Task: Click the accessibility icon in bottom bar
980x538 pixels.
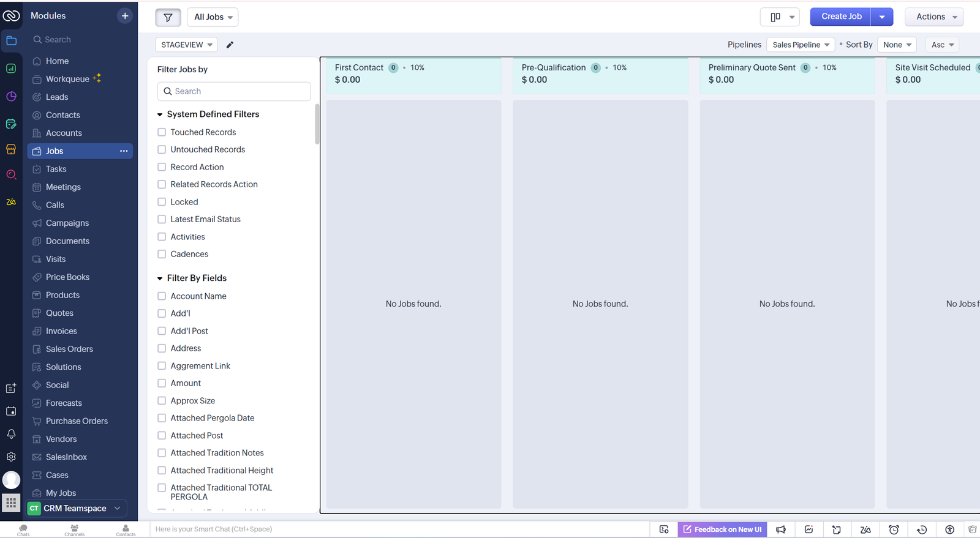Action: click(x=950, y=529)
